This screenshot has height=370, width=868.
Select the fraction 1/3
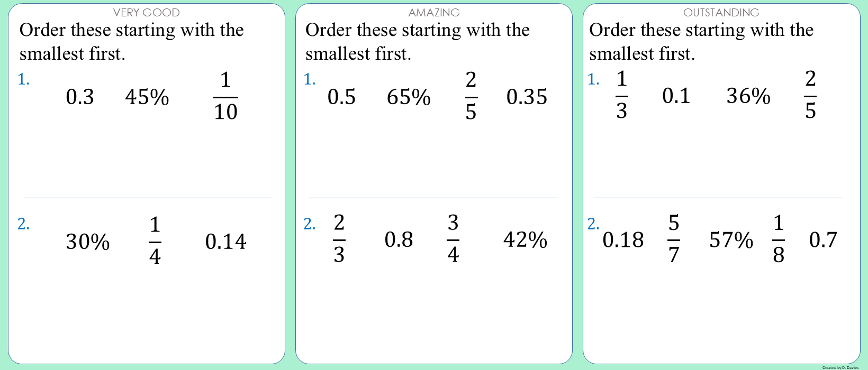point(622,95)
